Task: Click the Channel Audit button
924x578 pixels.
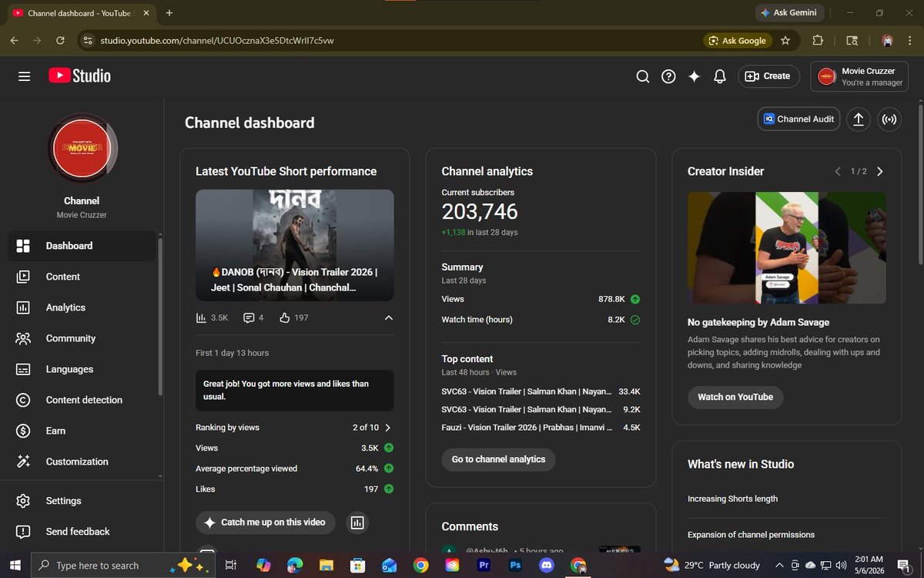Action: click(x=798, y=119)
